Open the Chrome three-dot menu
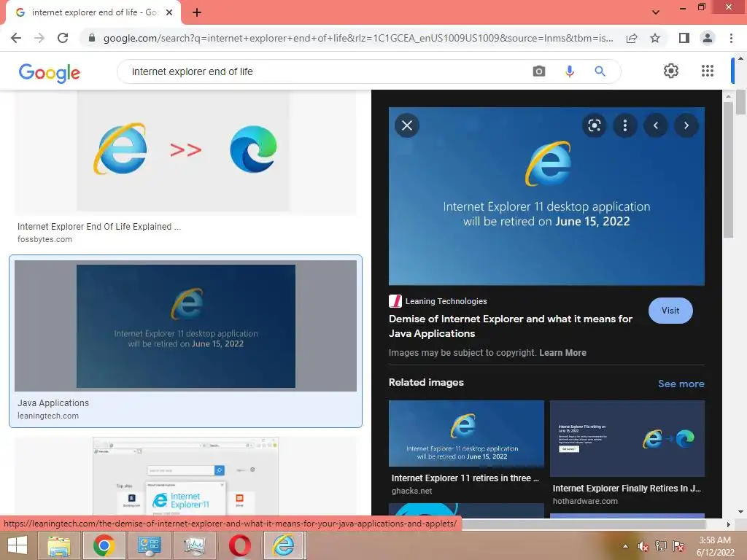Viewport: 747px width, 560px height. tap(731, 38)
